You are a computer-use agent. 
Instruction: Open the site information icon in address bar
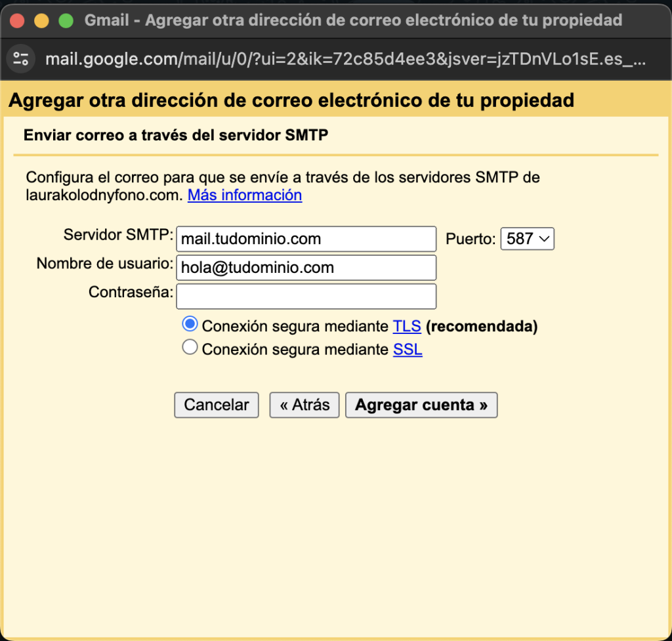click(x=22, y=60)
